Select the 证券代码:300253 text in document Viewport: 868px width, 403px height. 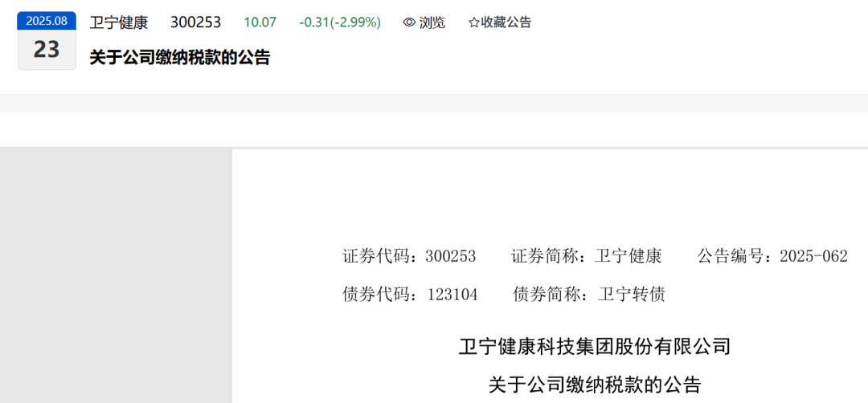point(409,257)
